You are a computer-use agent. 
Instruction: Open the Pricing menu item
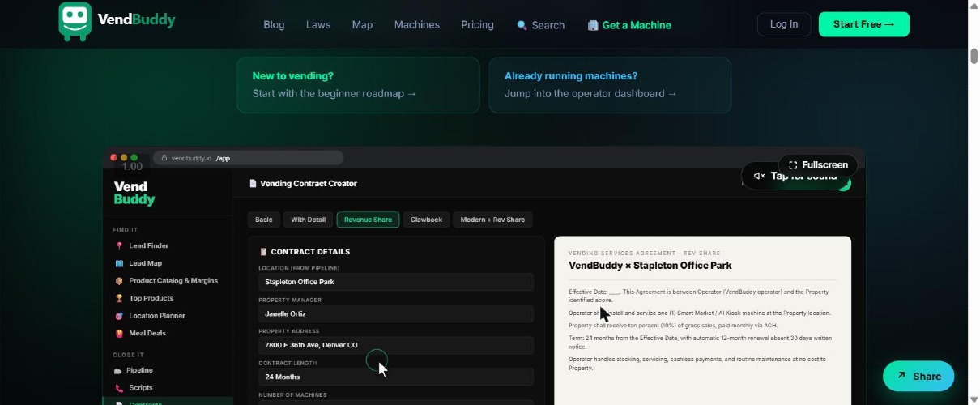tap(477, 25)
